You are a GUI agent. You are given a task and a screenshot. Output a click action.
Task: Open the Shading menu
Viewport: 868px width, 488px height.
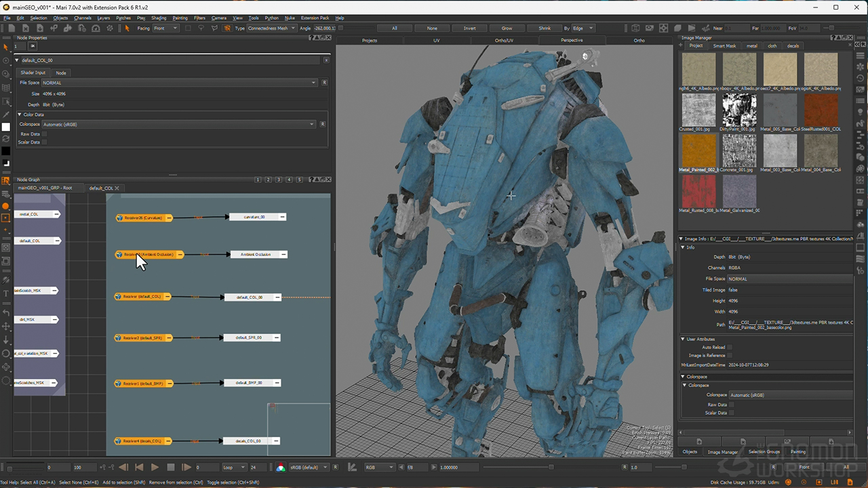click(159, 18)
